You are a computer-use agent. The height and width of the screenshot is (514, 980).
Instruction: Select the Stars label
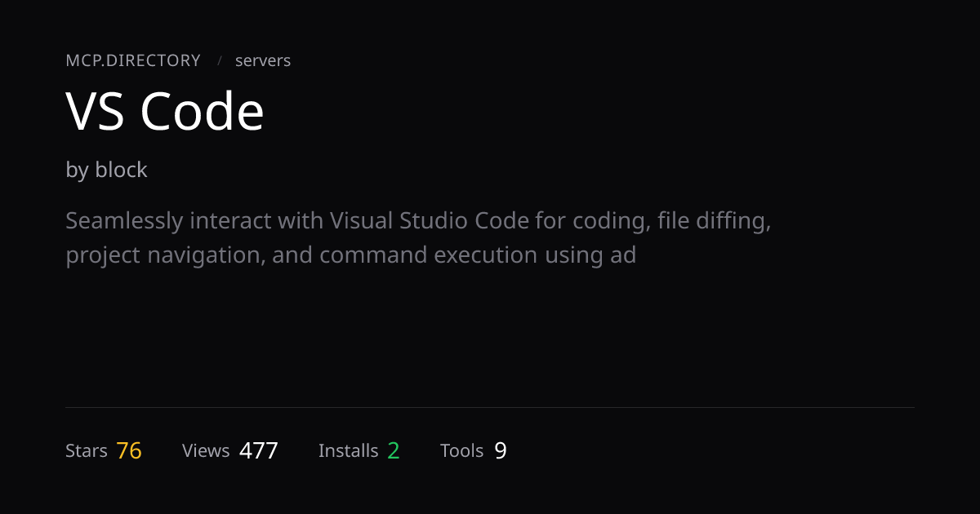86,450
